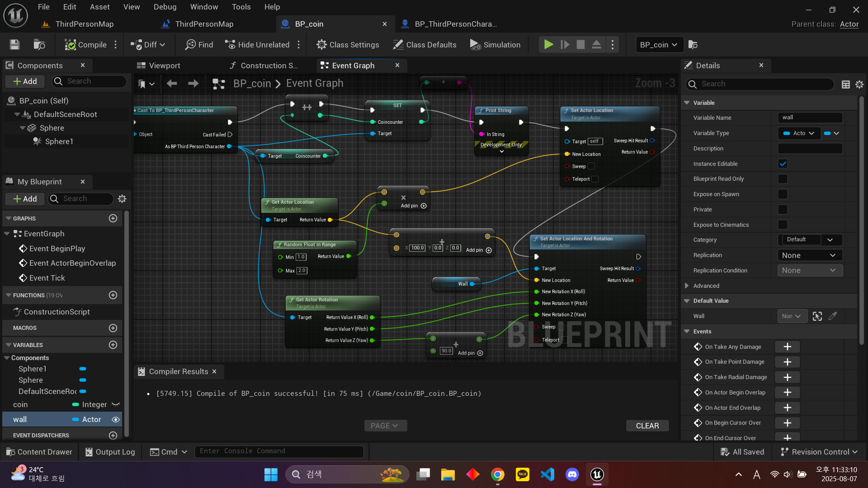868x488 pixels.
Task: Open the Tools menu
Action: tap(241, 7)
